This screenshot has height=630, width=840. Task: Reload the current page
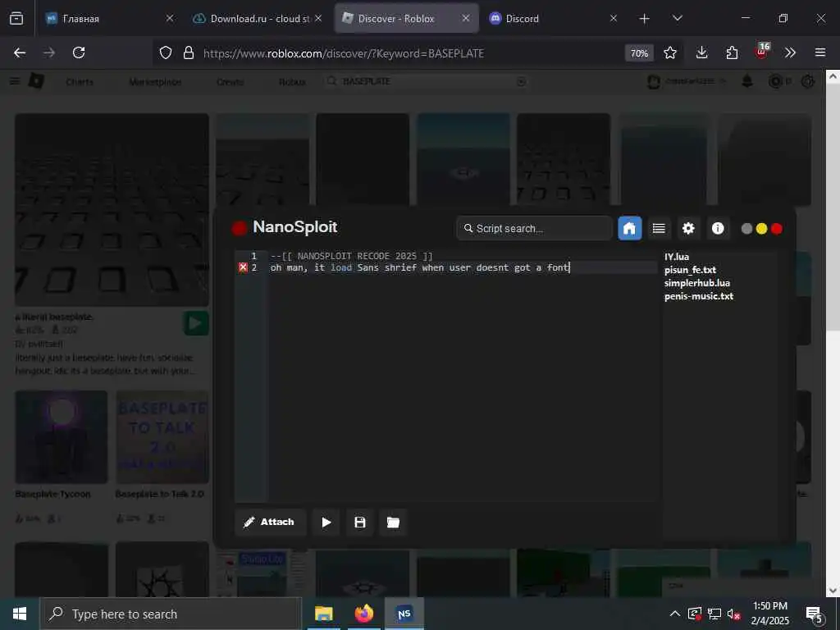pos(79,52)
